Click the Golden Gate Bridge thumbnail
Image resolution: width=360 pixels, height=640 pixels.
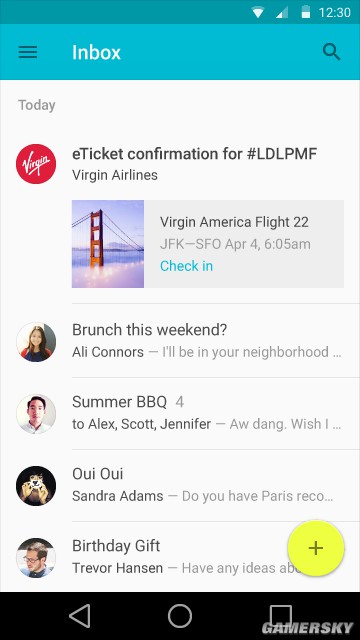click(x=108, y=244)
